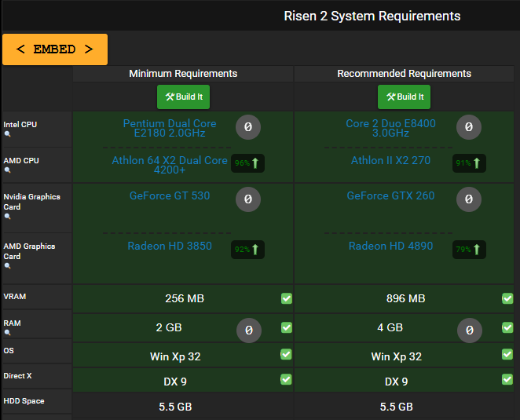Open the Athlon II X2 270 link
Image resolution: width=520 pixels, height=420 pixels.
point(390,160)
